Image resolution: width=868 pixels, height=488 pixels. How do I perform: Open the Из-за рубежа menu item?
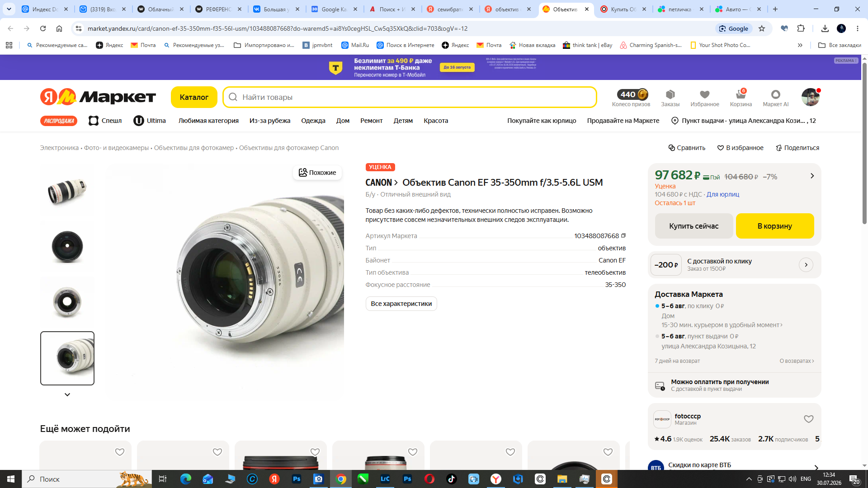point(270,121)
